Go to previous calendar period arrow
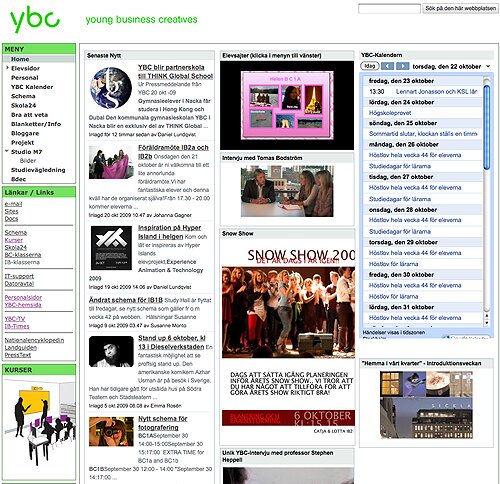Viewport: 500px width, 484px height. coord(387,66)
